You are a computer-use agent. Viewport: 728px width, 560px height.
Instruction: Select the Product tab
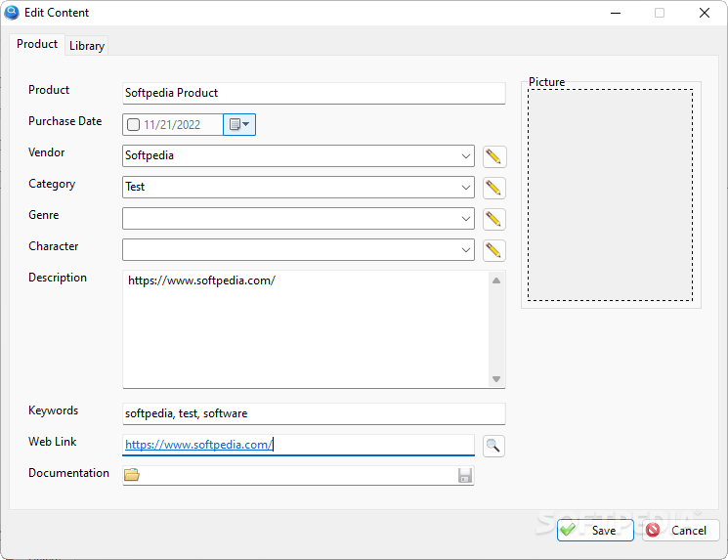(37, 44)
